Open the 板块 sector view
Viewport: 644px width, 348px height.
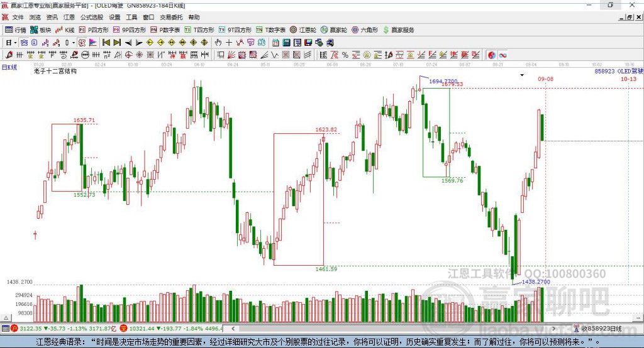(40, 30)
